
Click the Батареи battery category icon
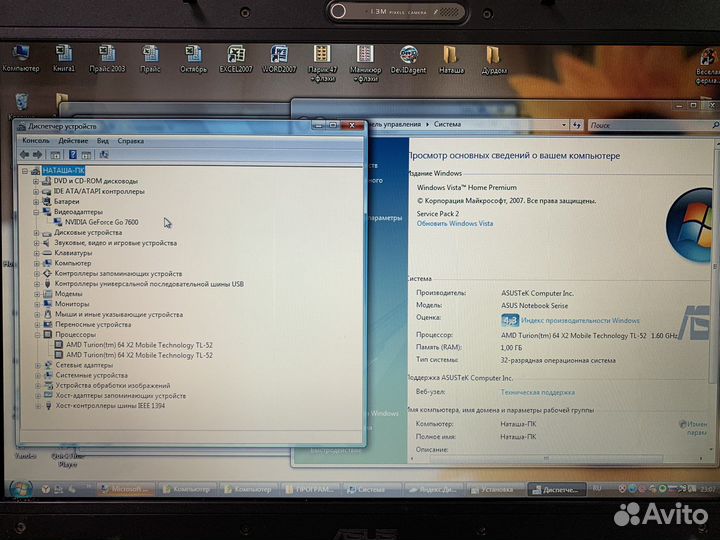click(47, 202)
